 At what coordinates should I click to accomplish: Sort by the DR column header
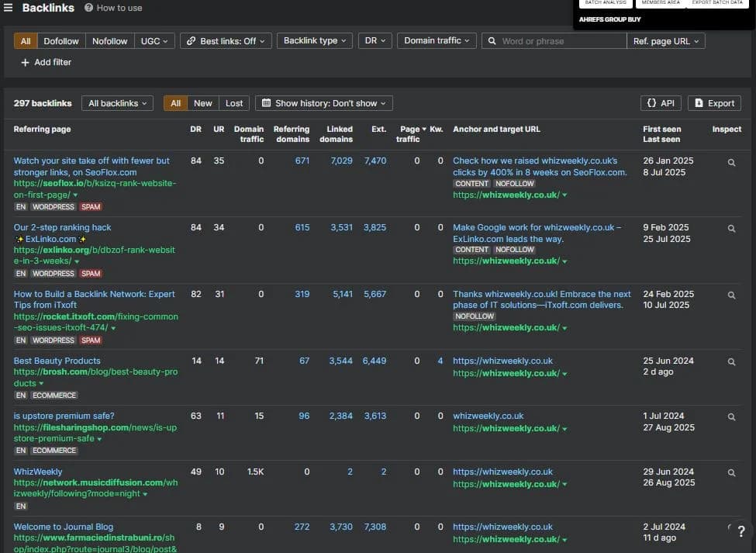(x=195, y=130)
